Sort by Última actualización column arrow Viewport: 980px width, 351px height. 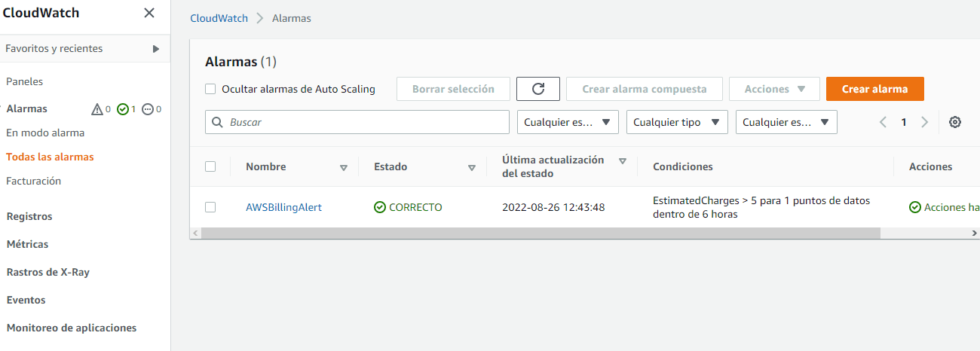click(623, 161)
